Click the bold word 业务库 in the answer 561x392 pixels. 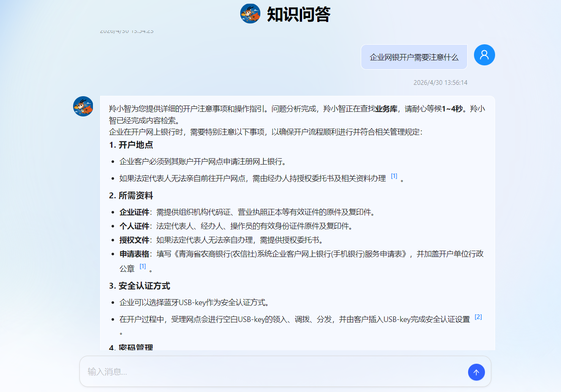[386, 109]
